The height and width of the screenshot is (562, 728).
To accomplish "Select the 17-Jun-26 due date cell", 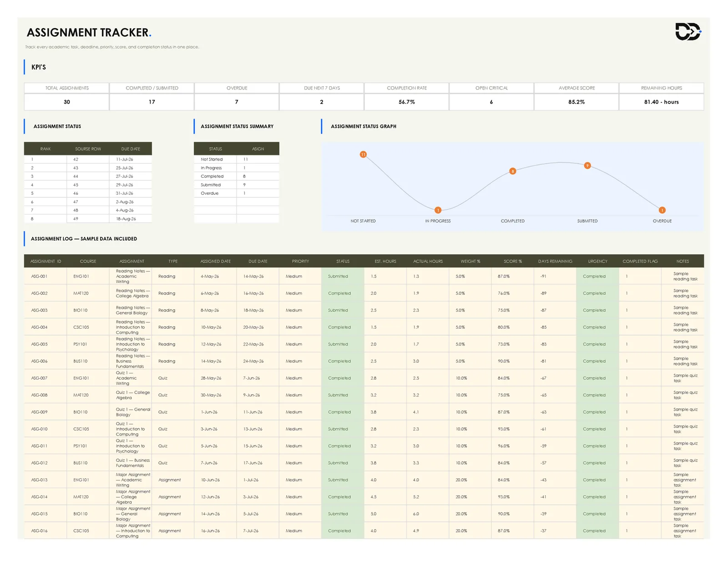I will (x=258, y=463).
